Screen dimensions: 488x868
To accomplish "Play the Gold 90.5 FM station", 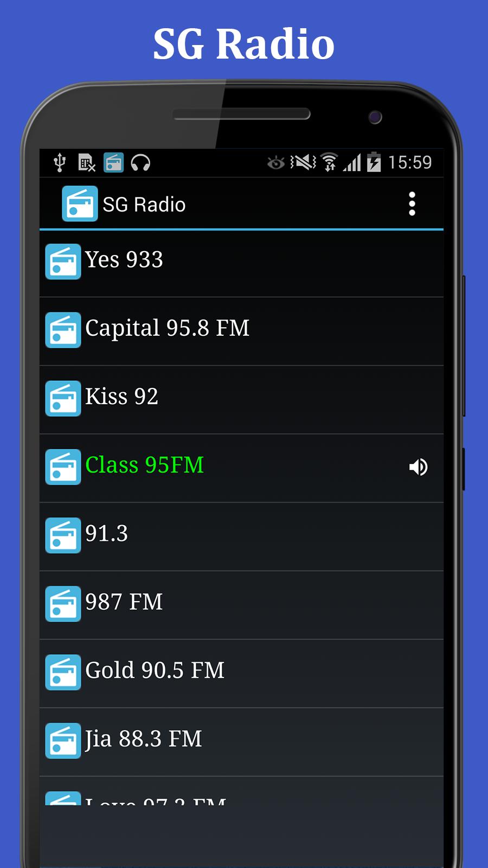I will point(241,673).
